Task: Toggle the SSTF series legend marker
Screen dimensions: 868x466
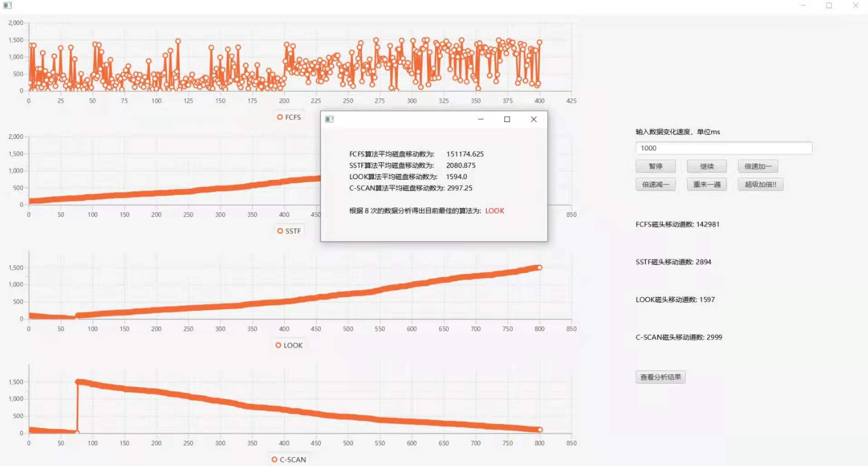Action: coord(289,230)
